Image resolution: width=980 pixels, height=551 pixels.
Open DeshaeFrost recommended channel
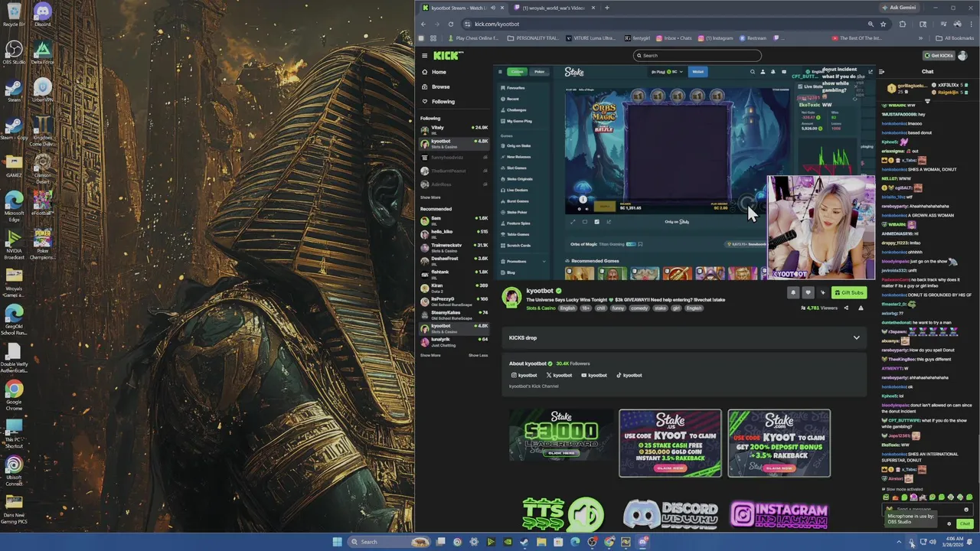tap(454, 259)
